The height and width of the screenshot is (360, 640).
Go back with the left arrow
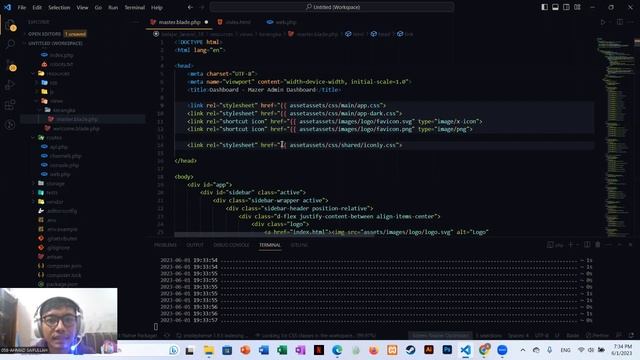(x=190, y=7)
